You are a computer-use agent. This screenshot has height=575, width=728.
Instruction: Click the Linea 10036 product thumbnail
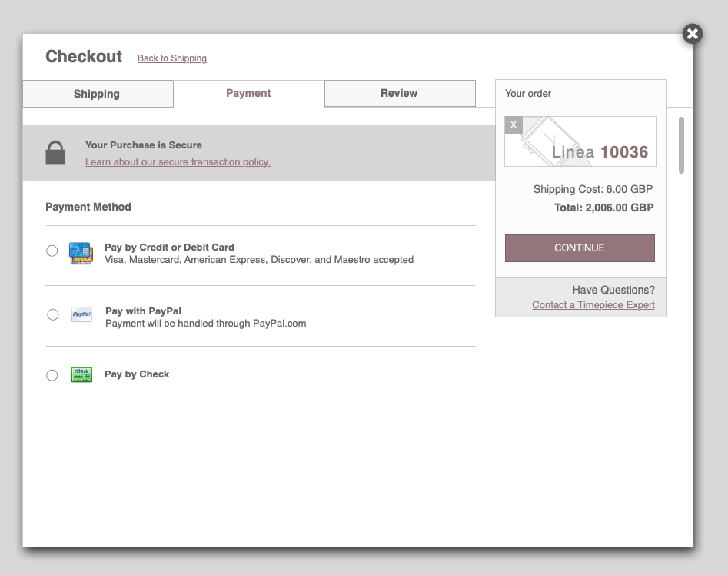point(580,141)
